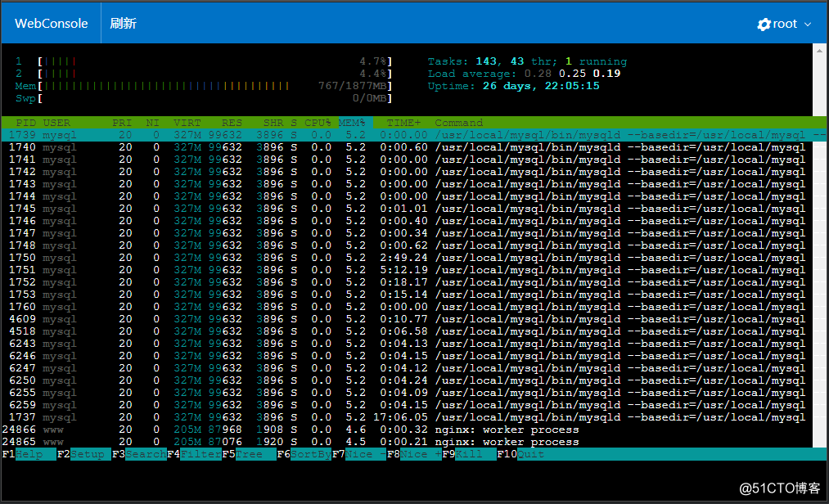Click the gear icon beside root
829x504 pixels.
coord(764,25)
